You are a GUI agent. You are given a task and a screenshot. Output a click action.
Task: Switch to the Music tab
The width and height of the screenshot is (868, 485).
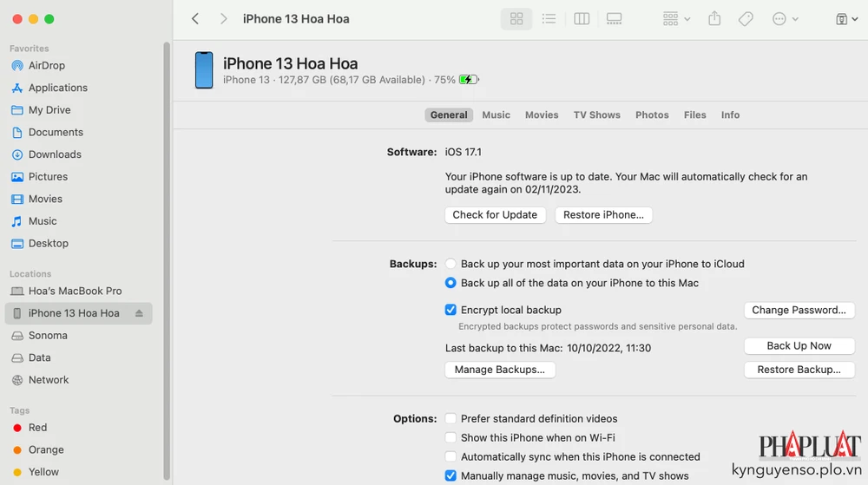(x=496, y=115)
